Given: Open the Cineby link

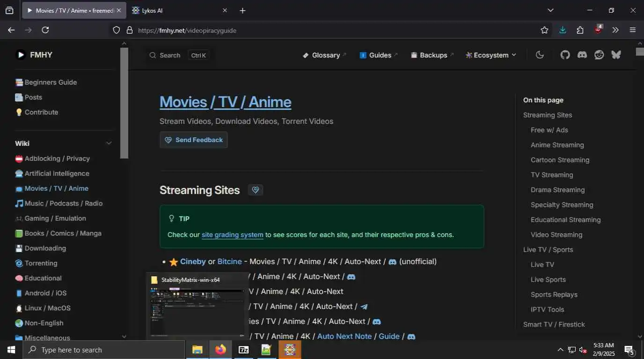Looking at the screenshot, I should [x=193, y=262].
